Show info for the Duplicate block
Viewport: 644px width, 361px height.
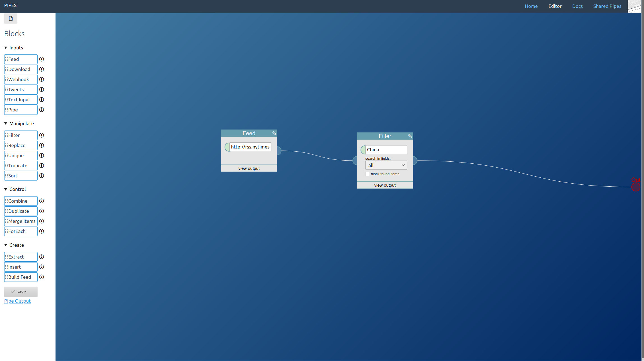[41, 211]
